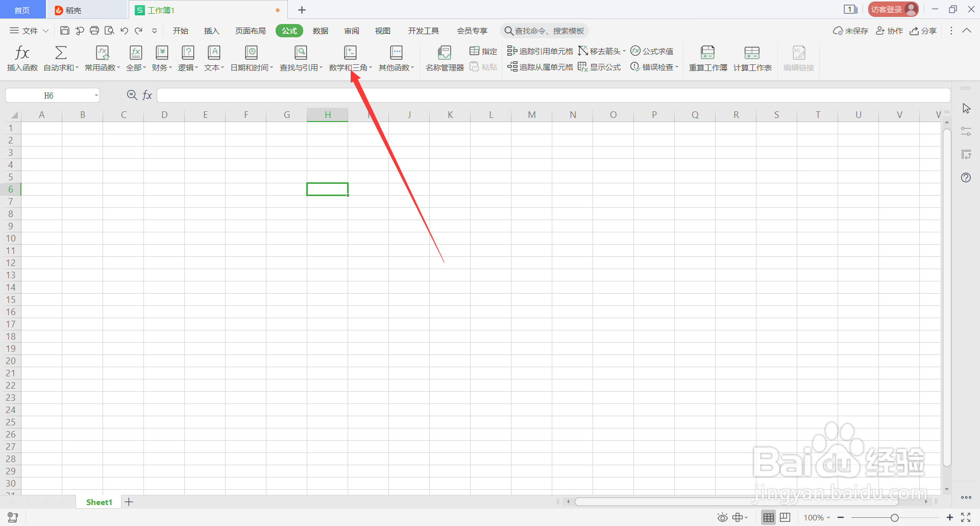Viewport: 980px width, 526px height.
Task: Click Print icon in quick access toolbar
Action: pyautogui.click(x=94, y=31)
